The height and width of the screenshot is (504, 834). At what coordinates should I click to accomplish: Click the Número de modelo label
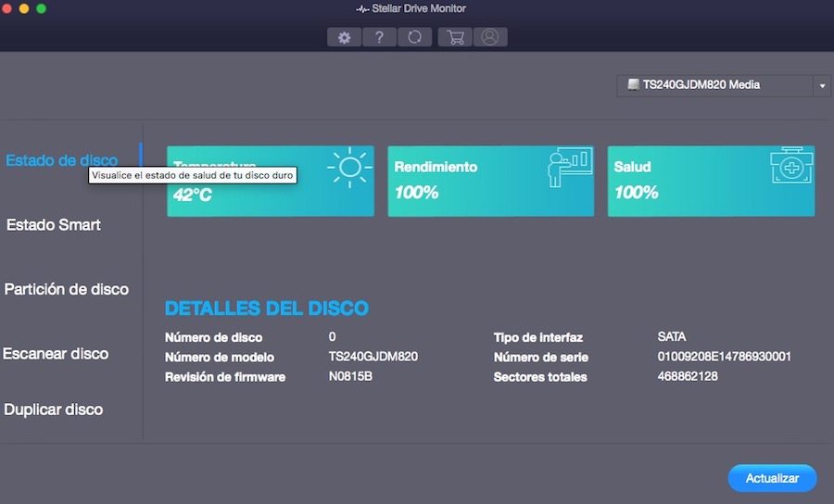(219, 357)
